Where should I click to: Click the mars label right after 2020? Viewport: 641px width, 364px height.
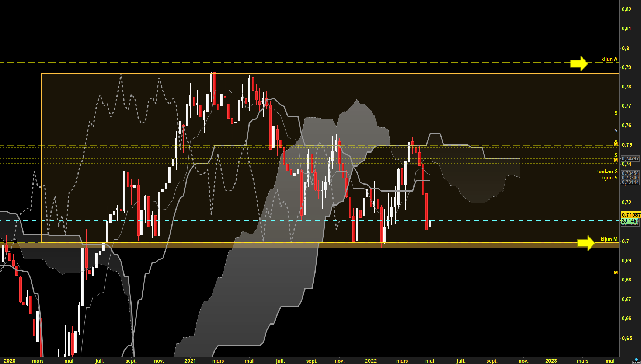click(x=38, y=361)
